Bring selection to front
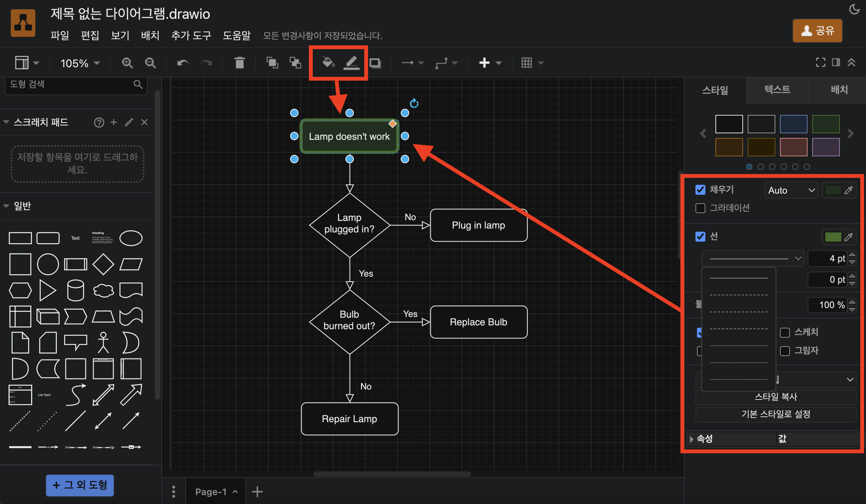The height and width of the screenshot is (504, 866). point(272,63)
